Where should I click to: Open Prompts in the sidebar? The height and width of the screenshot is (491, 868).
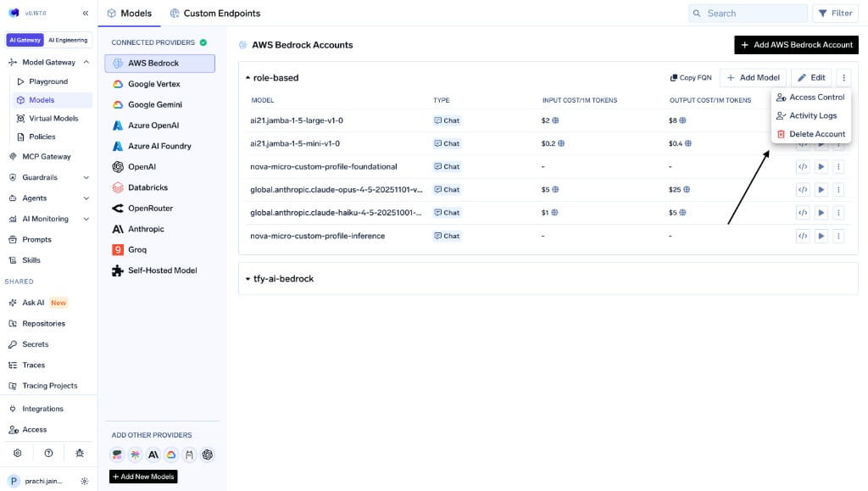tap(36, 240)
